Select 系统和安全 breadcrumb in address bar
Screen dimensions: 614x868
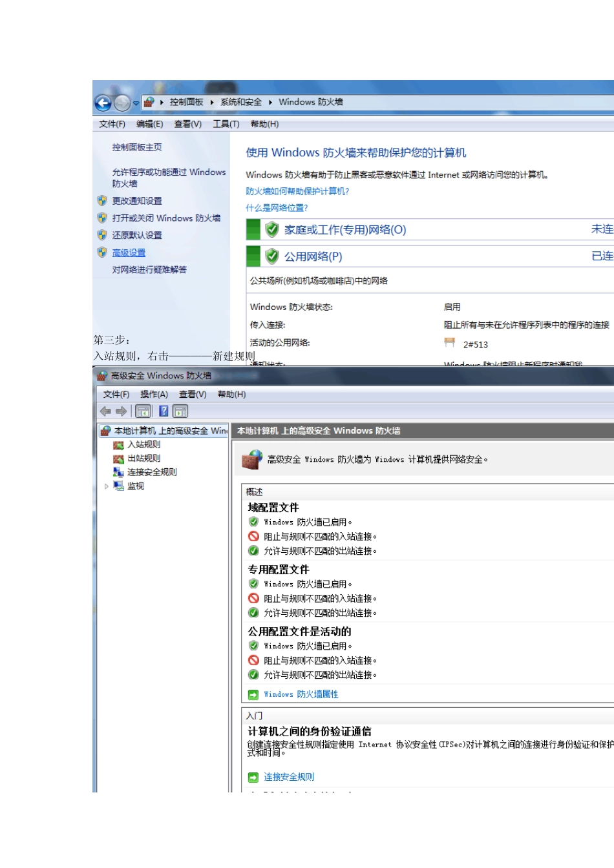click(240, 102)
